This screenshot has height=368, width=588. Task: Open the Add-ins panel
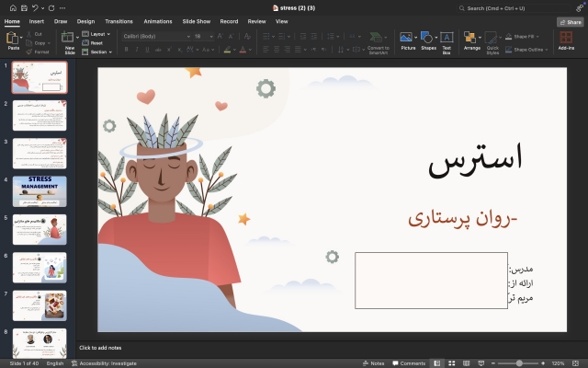566,40
